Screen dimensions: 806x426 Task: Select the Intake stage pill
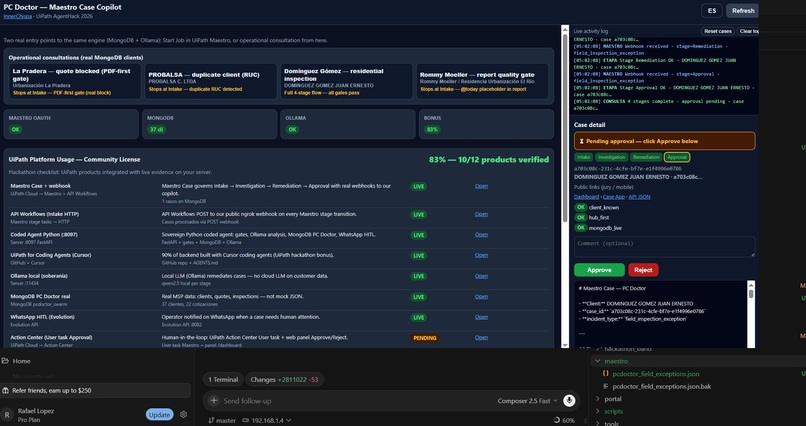(x=583, y=157)
